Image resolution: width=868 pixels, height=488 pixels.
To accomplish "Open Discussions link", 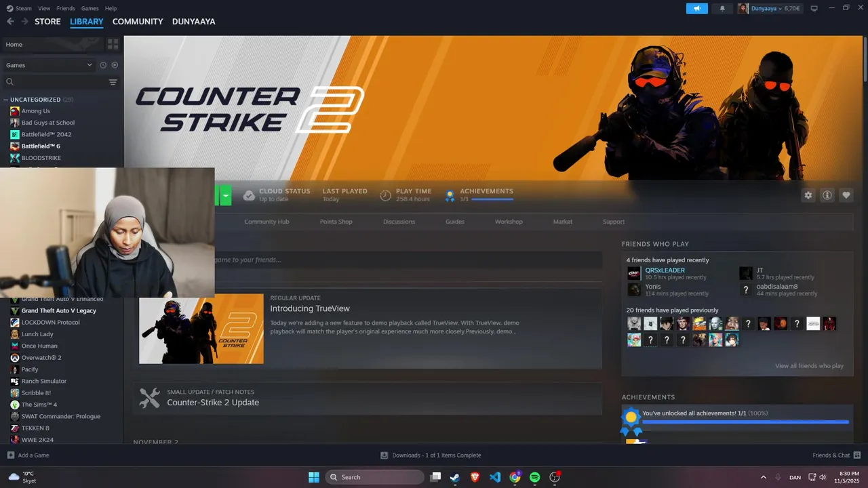I will (x=399, y=222).
